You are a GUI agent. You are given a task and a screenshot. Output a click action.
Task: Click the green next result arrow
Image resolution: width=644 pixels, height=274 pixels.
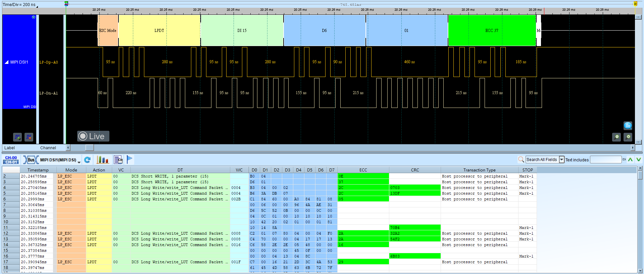point(638,159)
